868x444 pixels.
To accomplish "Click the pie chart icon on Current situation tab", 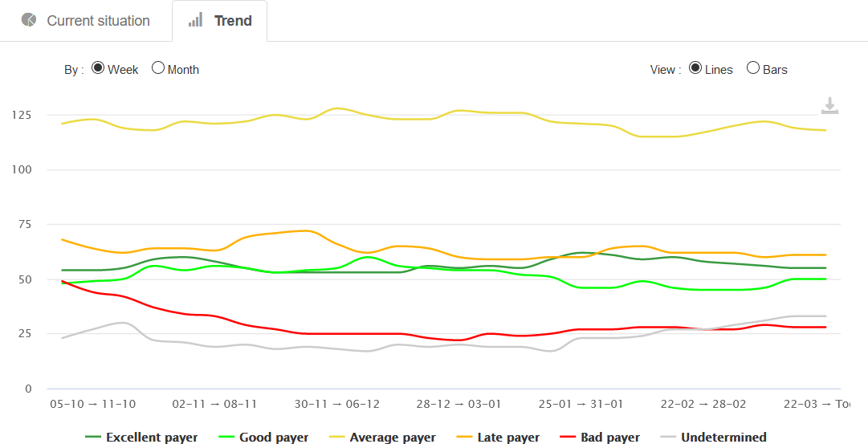I will tap(29, 20).
